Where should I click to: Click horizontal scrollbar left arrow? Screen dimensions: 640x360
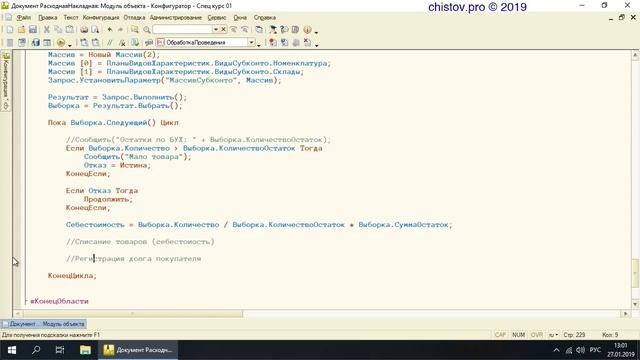[x=17, y=313]
